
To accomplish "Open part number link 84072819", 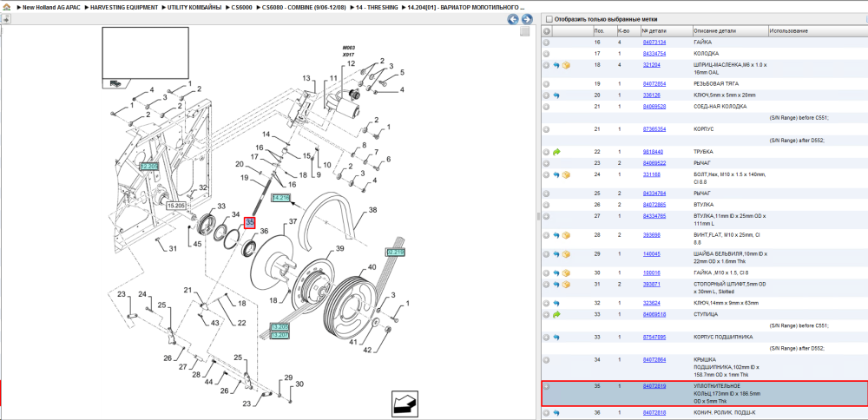I will pyautogui.click(x=654, y=386).
